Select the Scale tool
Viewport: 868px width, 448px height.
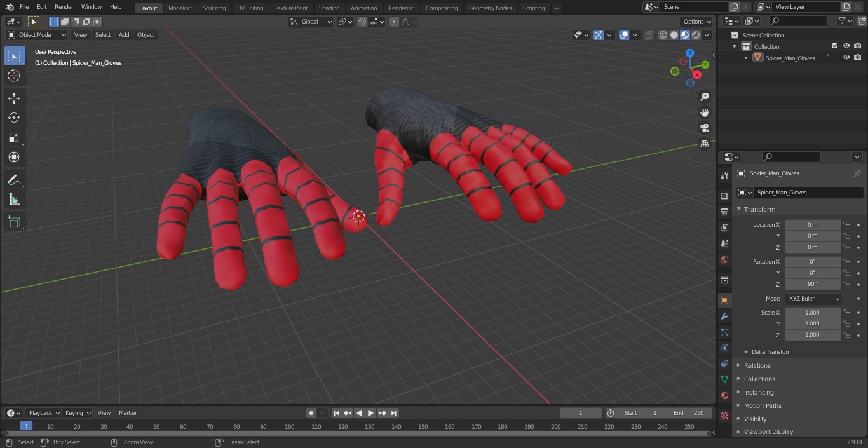[14, 137]
